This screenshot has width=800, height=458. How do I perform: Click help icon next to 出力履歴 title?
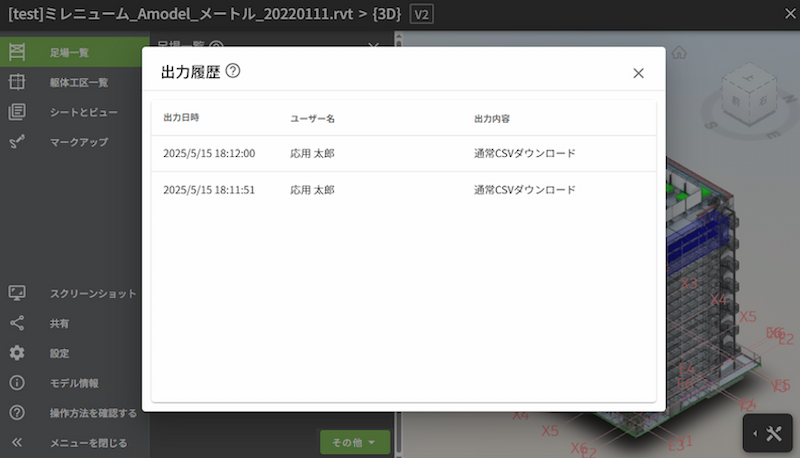click(233, 72)
